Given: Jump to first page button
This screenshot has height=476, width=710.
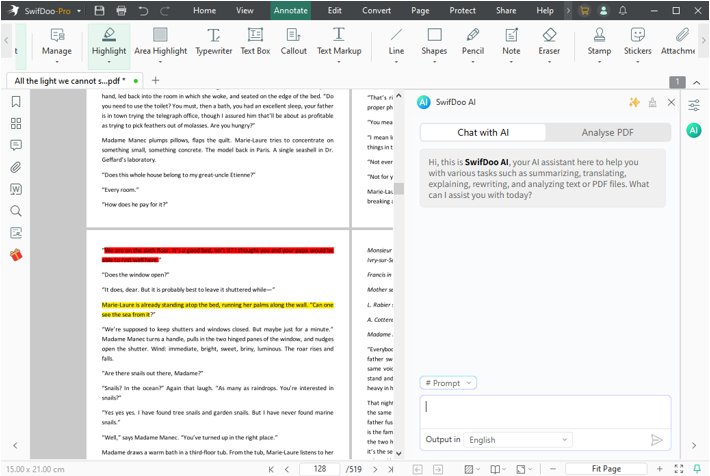Looking at the screenshot, I should tap(271, 469).
